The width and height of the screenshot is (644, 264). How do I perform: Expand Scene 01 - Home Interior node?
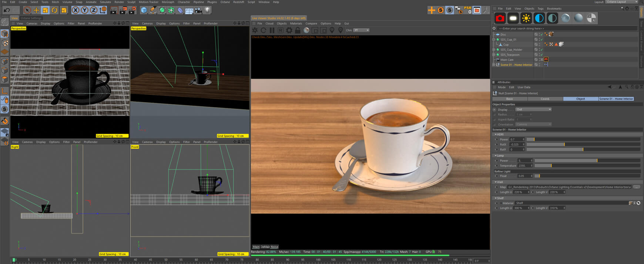pyautogui.click(x=494, y=65)
